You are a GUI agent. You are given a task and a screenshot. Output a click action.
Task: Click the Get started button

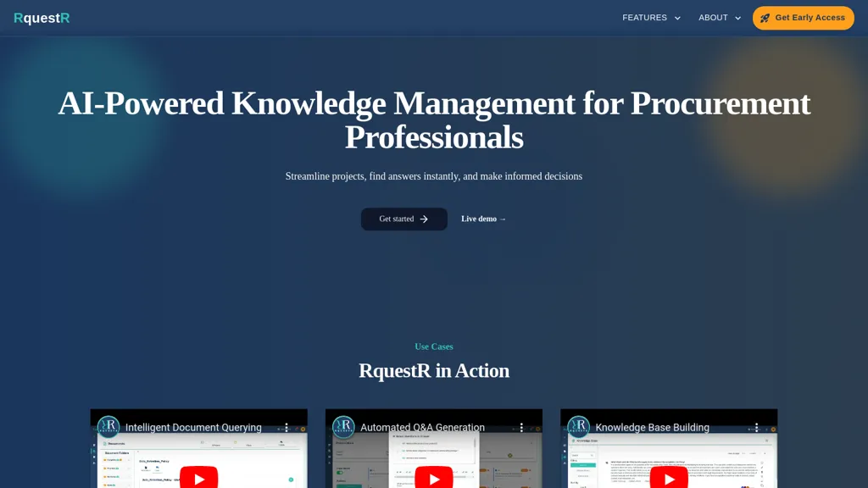(x=404, y=219)
